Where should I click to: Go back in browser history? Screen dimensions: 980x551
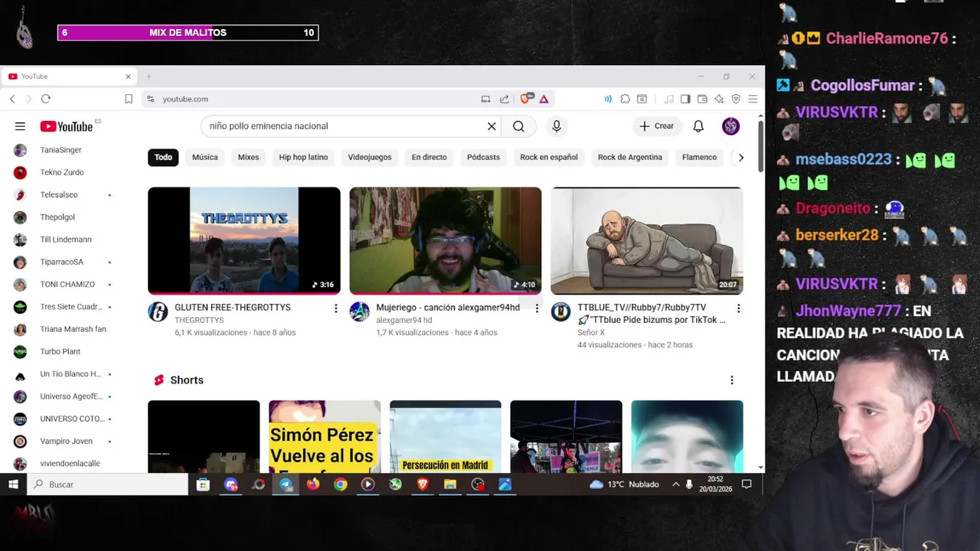tap(12, 99)
